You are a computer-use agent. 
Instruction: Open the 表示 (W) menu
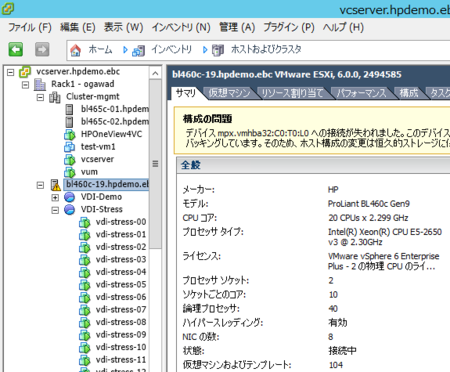pos(123,27)
